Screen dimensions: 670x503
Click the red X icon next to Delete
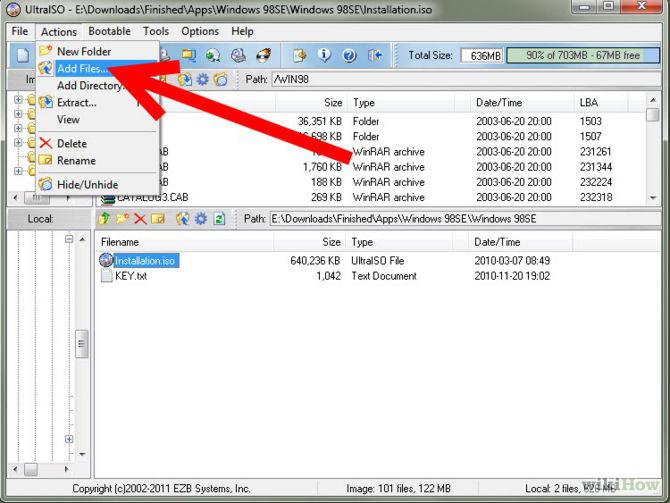(x=46, y=143)
